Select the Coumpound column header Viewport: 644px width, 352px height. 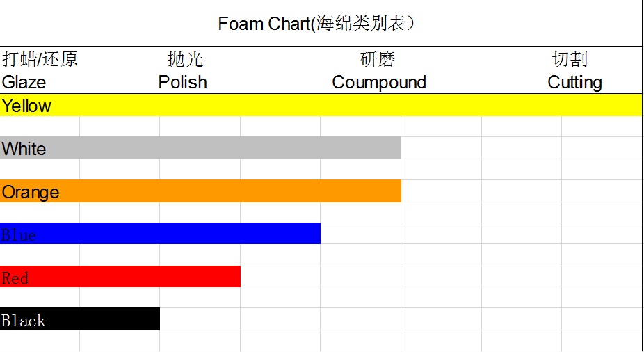pyautogui.click(x=379, y=83)
